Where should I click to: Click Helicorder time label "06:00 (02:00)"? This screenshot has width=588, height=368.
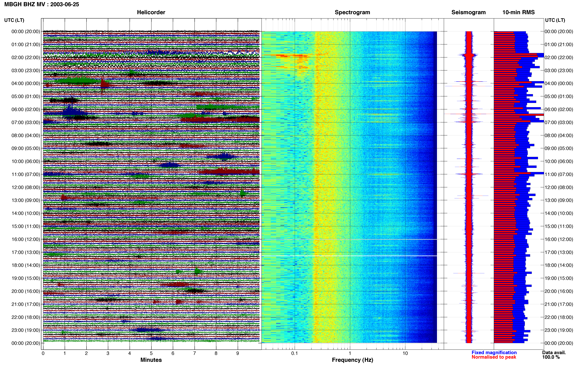pos(26,109)
